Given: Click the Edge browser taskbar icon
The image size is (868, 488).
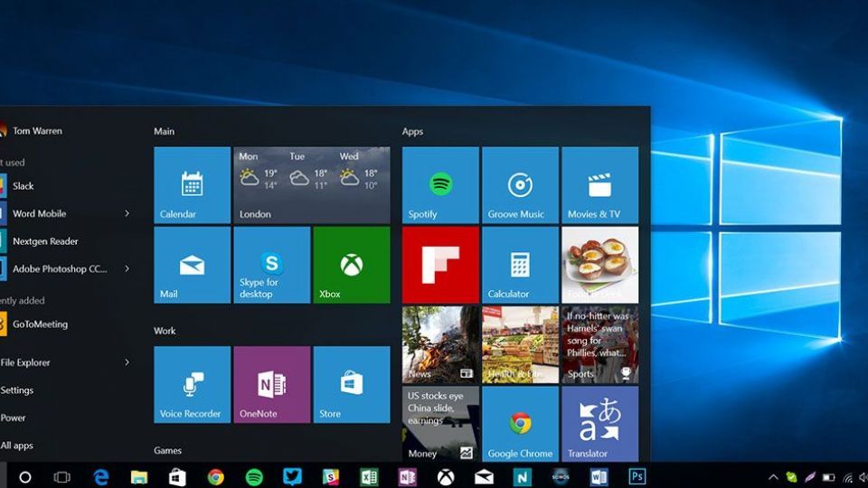Looking at the screenshot, I should coord(100,476).
